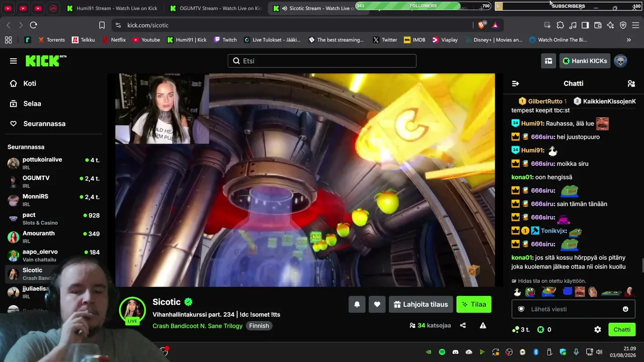The height and width of the screenshot is (362, 644).
Task: Open IMDB bookmark
Action: 415,40
